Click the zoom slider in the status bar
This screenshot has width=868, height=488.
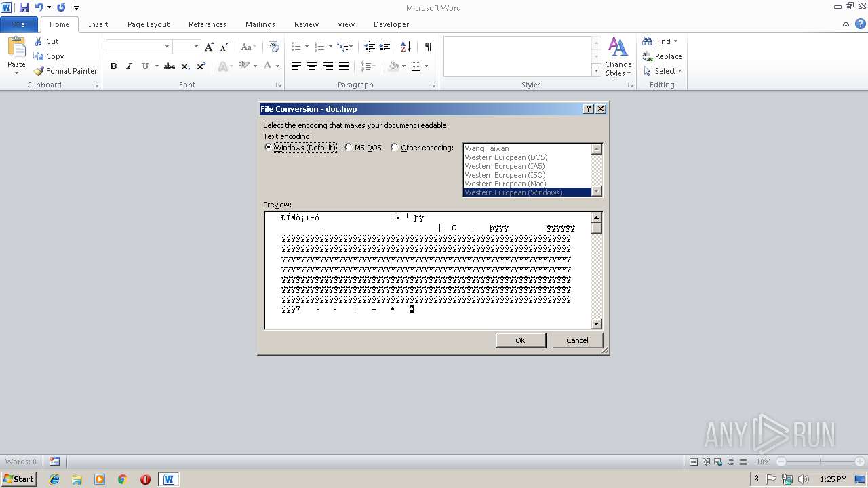point(820,462)
